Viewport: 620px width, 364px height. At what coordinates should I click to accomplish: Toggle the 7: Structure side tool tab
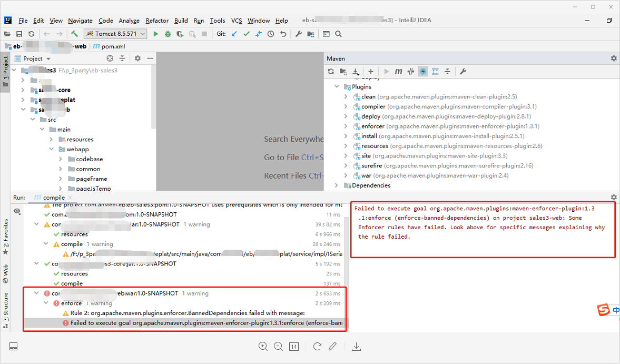5,311
